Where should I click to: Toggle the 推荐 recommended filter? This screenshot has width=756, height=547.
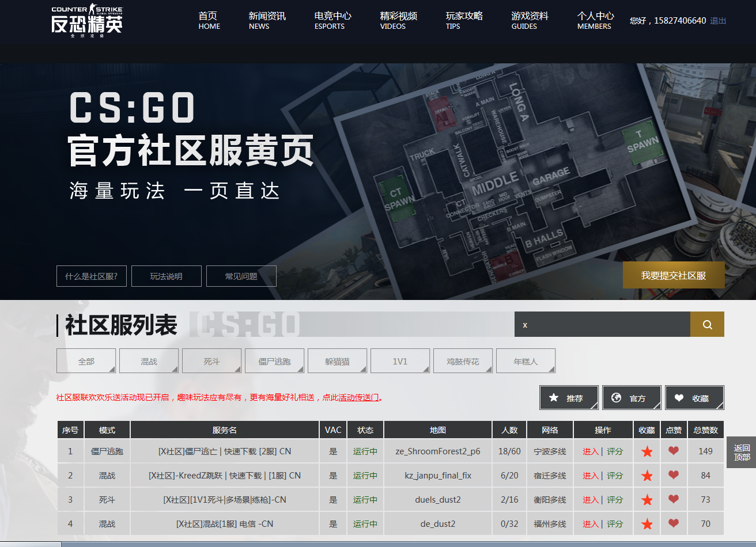(569, 398)
